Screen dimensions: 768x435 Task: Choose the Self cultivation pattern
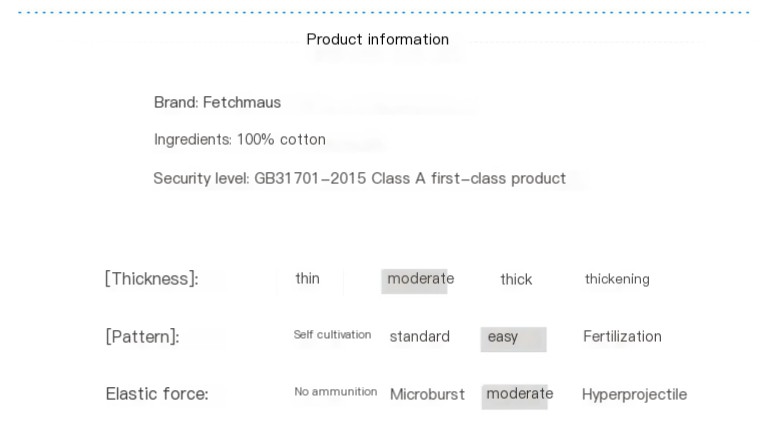(332, 335)
